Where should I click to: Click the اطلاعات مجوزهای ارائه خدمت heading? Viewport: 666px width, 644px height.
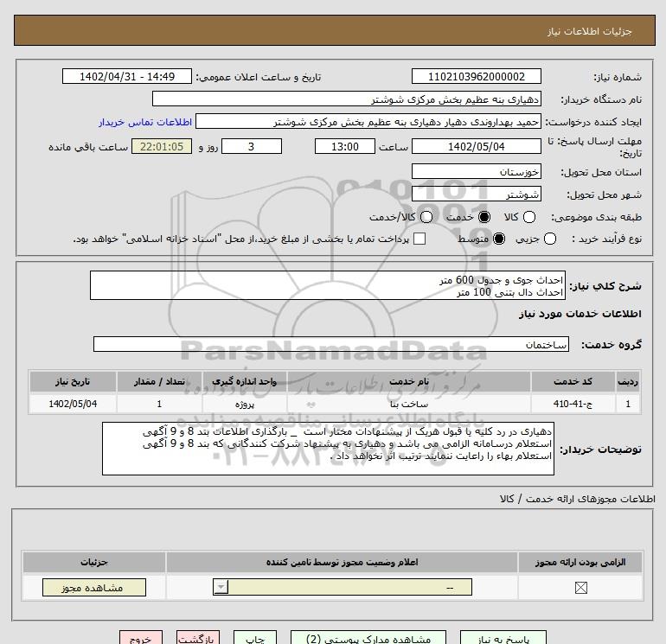pos(577,499)
